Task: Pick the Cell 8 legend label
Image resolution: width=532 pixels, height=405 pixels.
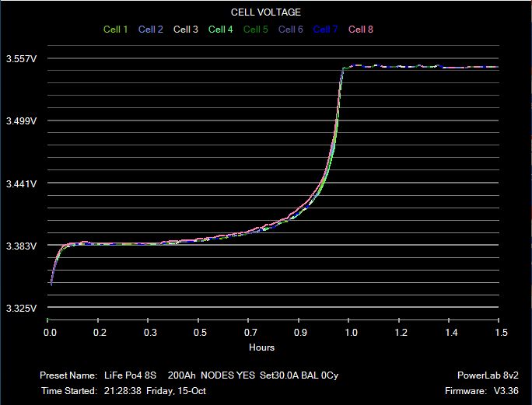Action: pyautogui.click(x=360, y=30)
